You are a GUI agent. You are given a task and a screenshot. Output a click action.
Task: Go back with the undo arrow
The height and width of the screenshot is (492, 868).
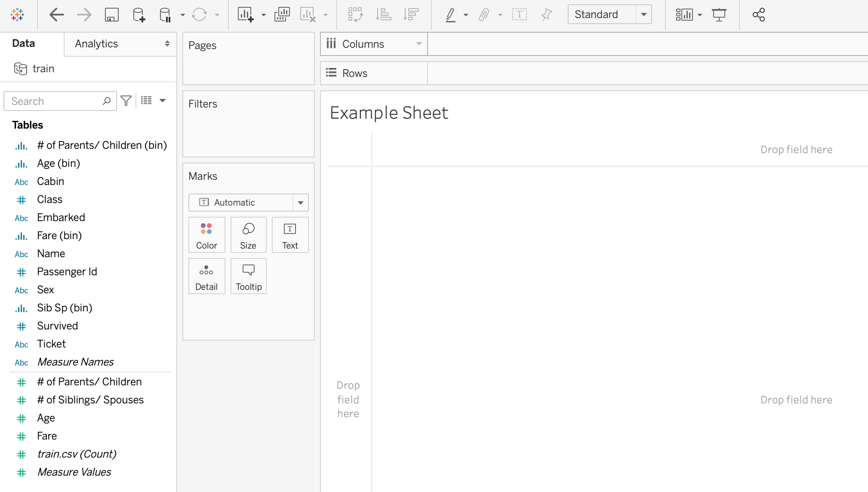point(57,15)
